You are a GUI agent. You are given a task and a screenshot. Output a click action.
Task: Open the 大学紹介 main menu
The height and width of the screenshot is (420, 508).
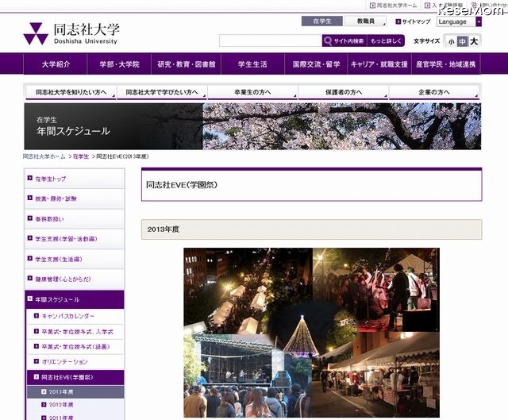pyautogui.click(x=56, y=64)
